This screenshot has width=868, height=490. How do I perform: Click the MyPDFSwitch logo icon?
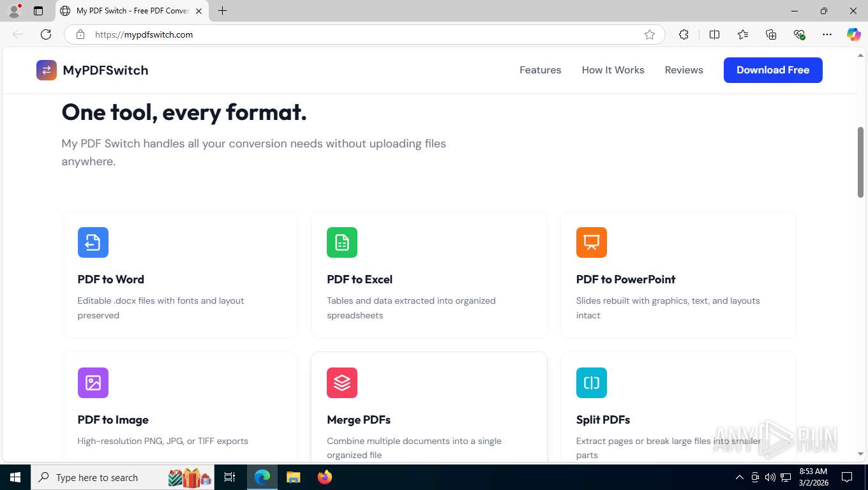click(47, 70)
